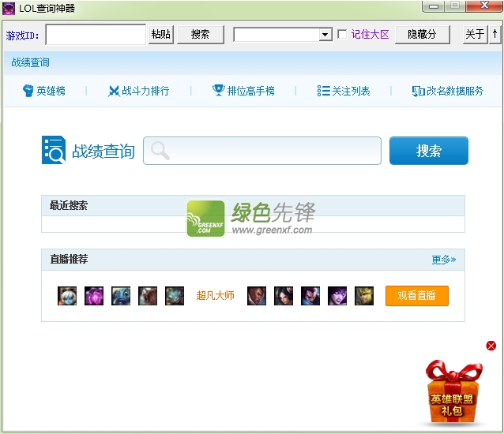Image resolution: width=504 pixels, height=434 pixels.
Task: Click the 直播推荐 section header
Action: (253, 260)
